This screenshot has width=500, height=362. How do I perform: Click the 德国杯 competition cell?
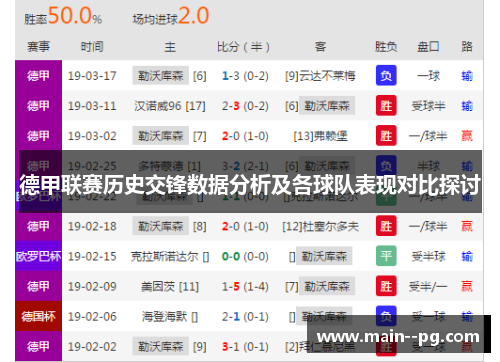(x=39, y=316)
